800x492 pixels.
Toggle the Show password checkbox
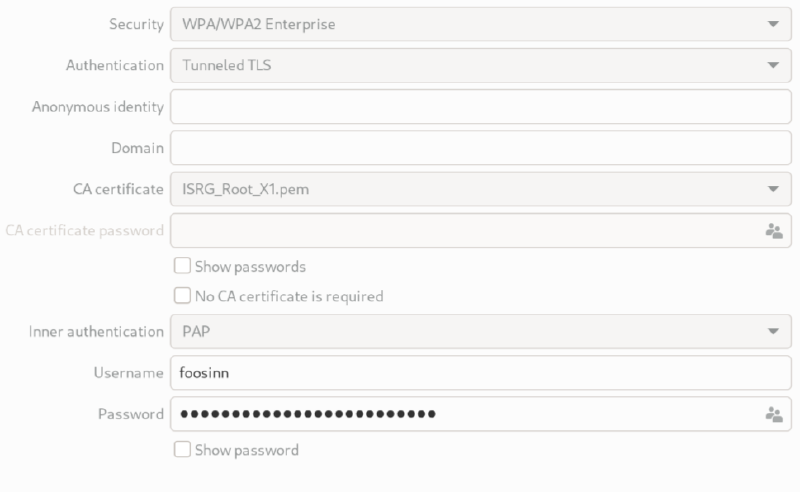[x=182, y=450]
